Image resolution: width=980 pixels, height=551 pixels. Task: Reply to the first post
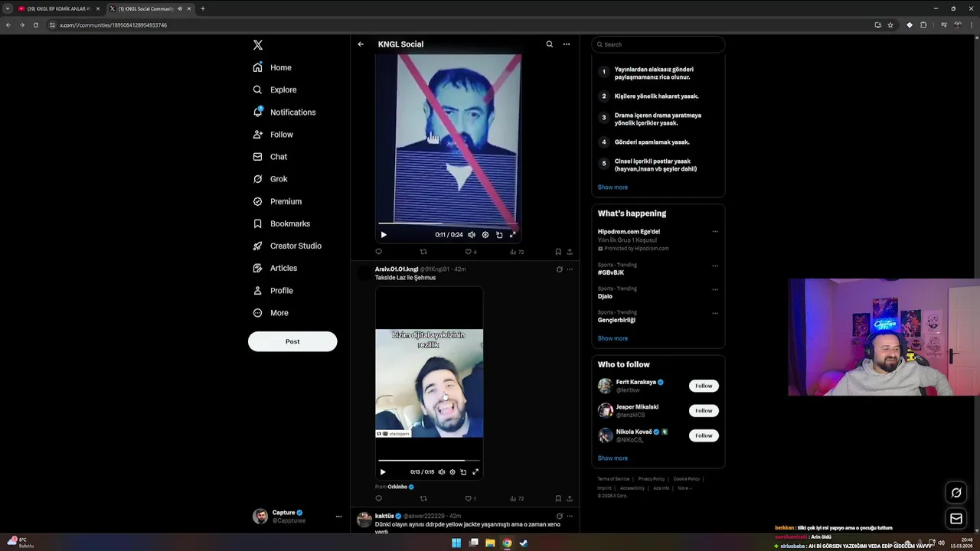[378, 252]
